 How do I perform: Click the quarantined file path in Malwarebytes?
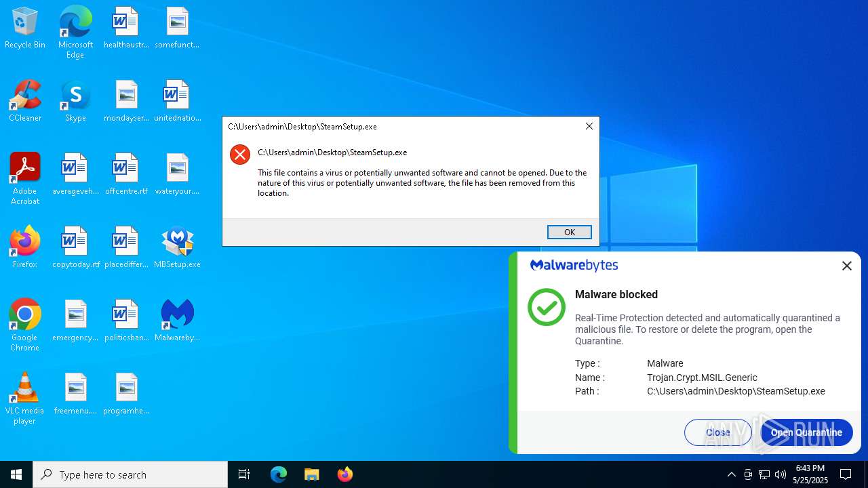click(736, 391)
